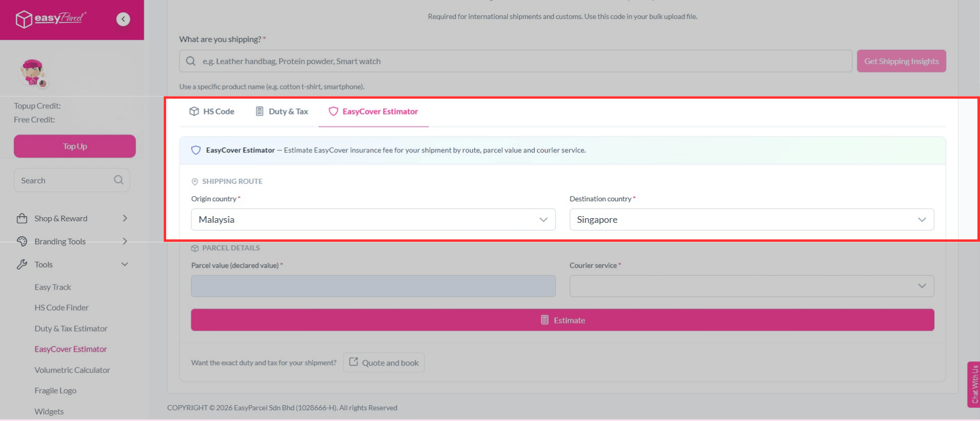Click the Duty & Tax calculator icon
The width and height of the screenshot is (980, 421).
259,111
